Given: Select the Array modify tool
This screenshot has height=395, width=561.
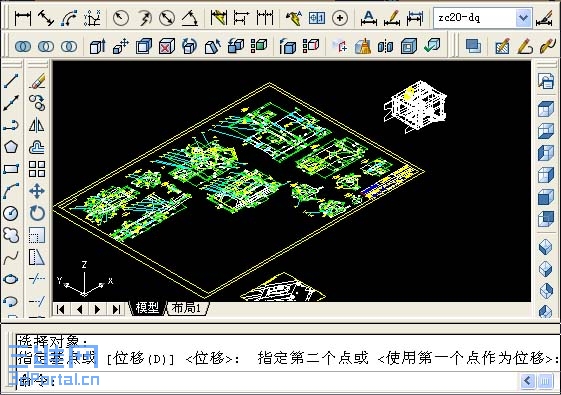Looking at the screenshot, I should click(x=37, y=169).
